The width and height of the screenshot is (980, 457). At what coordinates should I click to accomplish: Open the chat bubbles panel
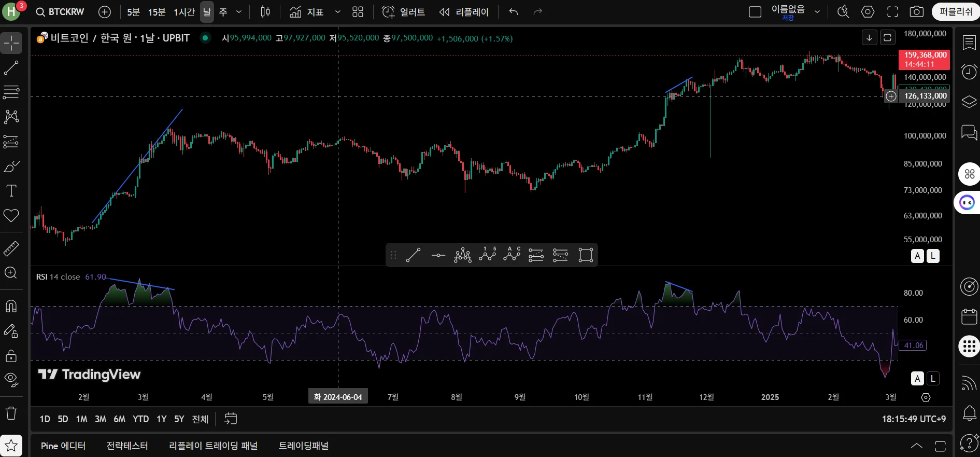969,132
